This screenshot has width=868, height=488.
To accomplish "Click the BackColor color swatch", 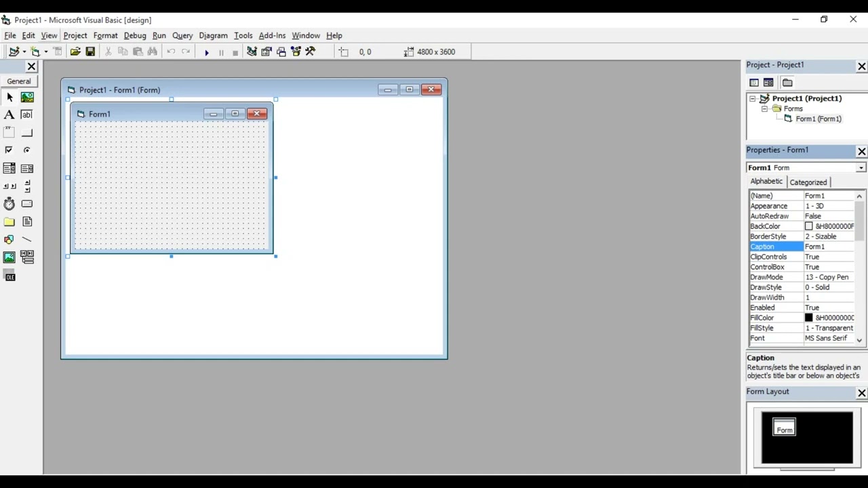I will pyautogui.click(x=809, y=226).
